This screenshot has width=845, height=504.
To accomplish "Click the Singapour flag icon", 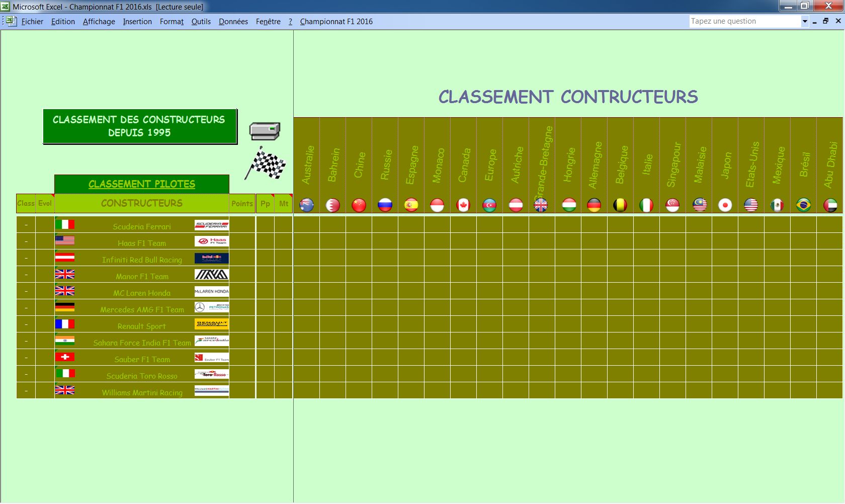I will tap(672, 205).
